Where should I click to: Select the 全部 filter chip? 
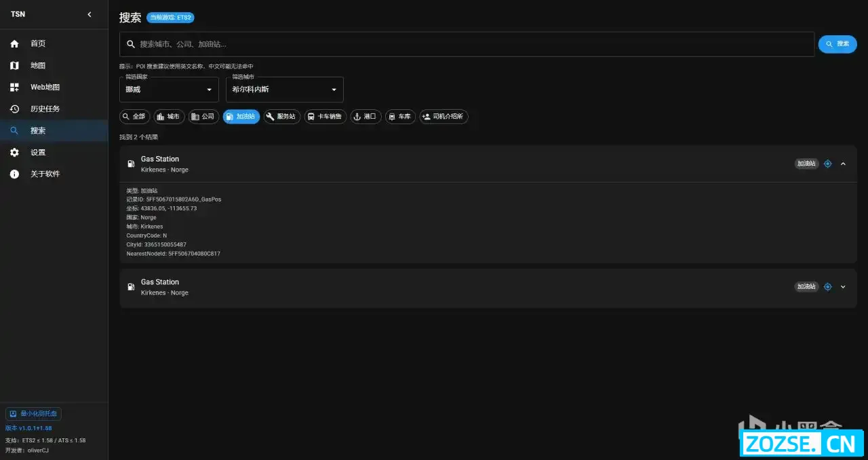point(134,117)
